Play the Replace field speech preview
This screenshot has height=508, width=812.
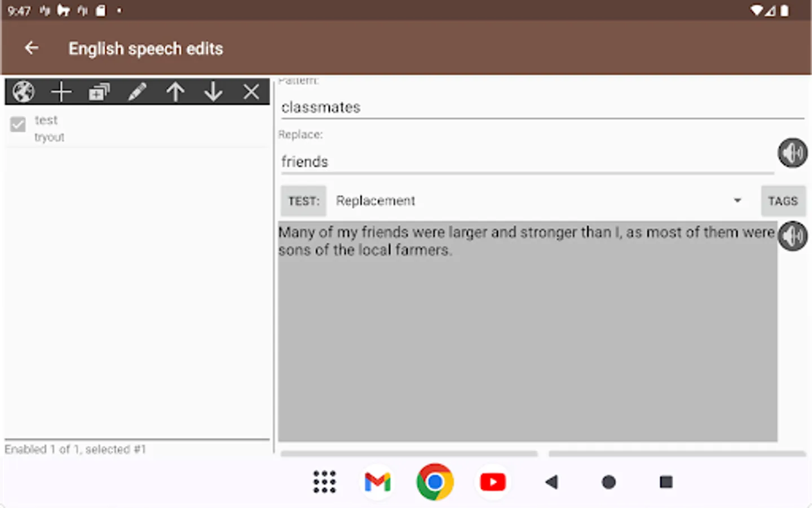pyautogui.click(x=792, y=152)
